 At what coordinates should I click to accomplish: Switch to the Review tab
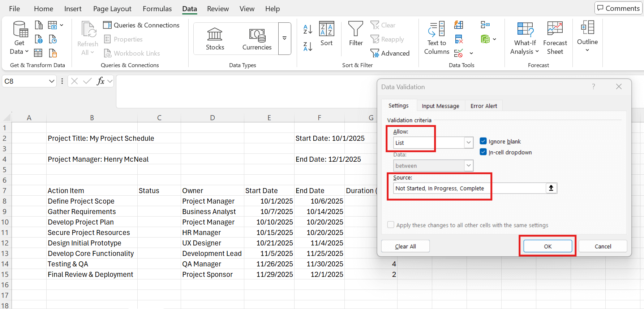point(218,9)
